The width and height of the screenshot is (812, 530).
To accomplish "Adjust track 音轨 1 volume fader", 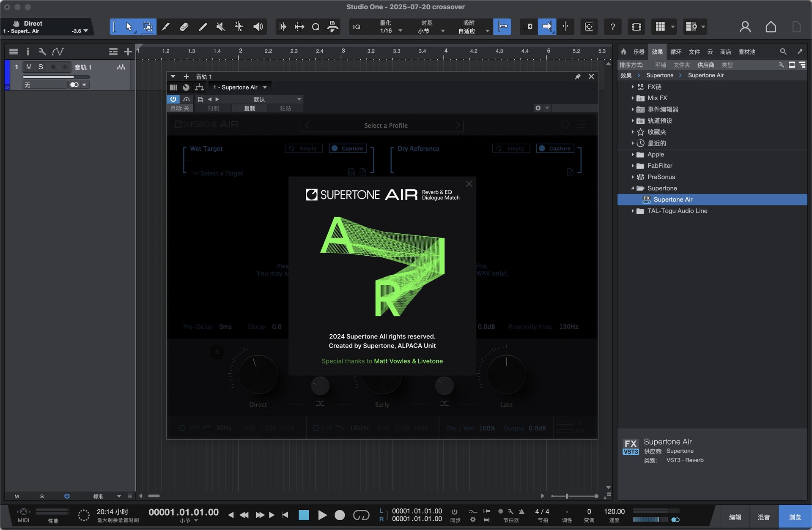I will point(56,76).
